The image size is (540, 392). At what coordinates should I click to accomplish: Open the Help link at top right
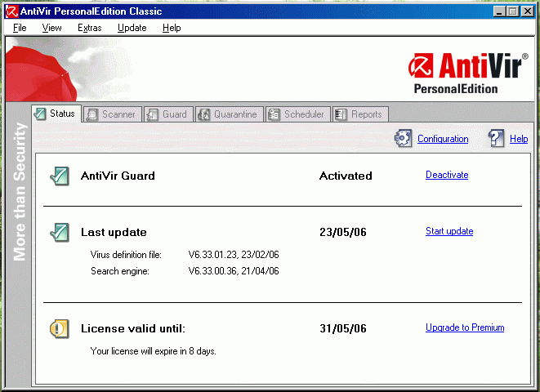pyautogui.click(x=519, y=139)
